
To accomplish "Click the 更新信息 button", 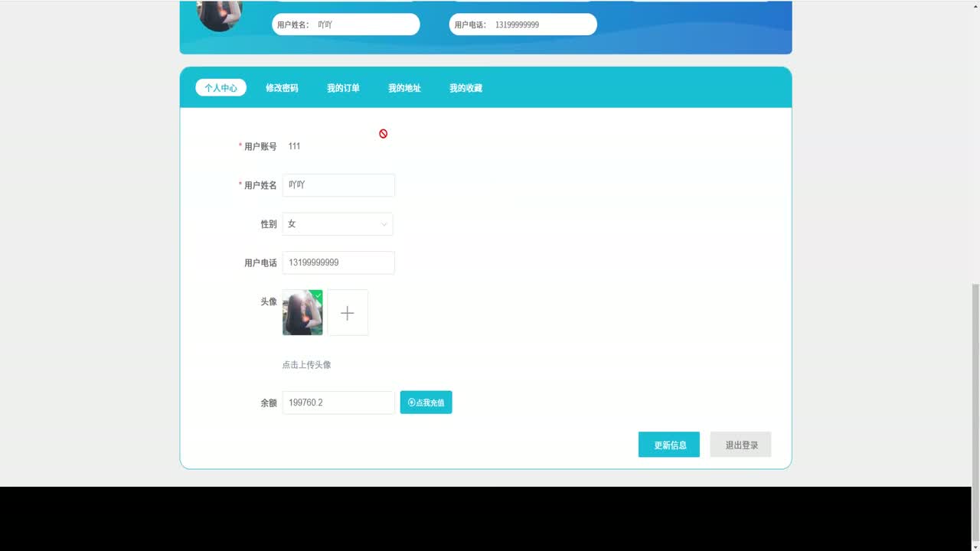I will point(669,445).
